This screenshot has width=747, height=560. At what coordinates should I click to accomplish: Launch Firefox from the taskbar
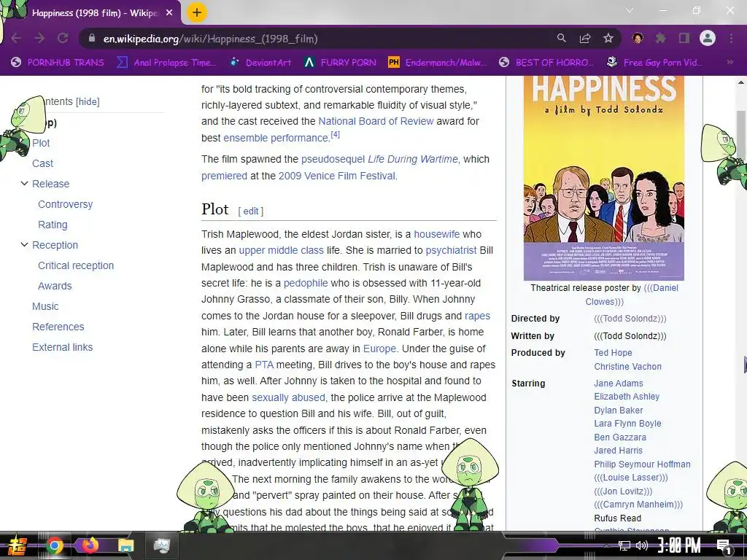tap(90, 545)
